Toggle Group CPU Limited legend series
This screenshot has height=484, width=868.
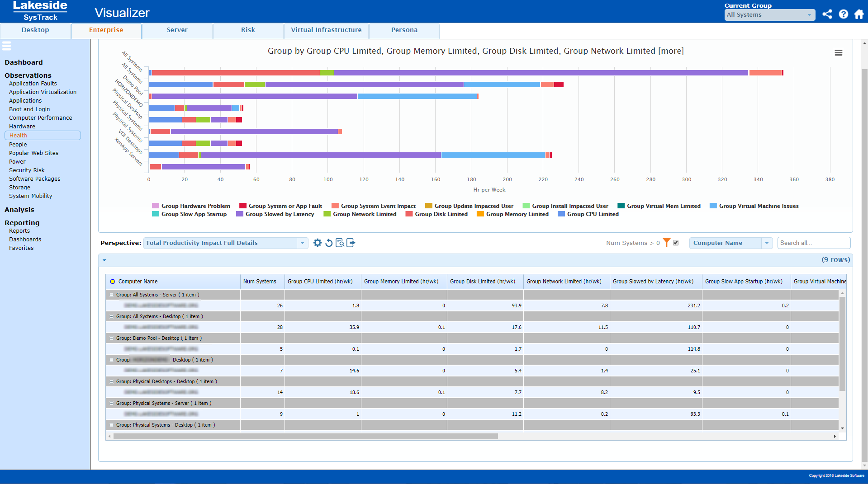tap(588, 214)
